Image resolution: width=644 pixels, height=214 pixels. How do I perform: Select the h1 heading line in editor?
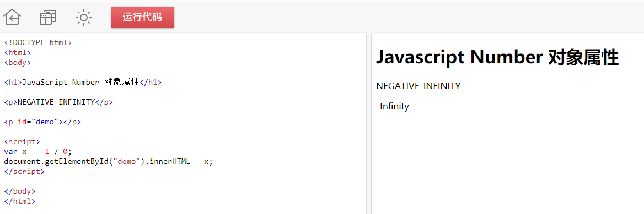tap(83, 83)
